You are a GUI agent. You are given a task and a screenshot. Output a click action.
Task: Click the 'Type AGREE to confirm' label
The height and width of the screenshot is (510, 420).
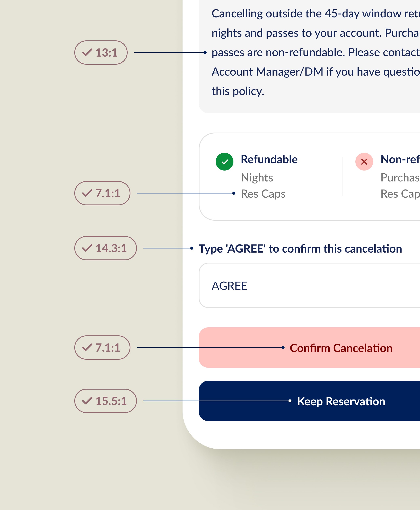point(300,249)
